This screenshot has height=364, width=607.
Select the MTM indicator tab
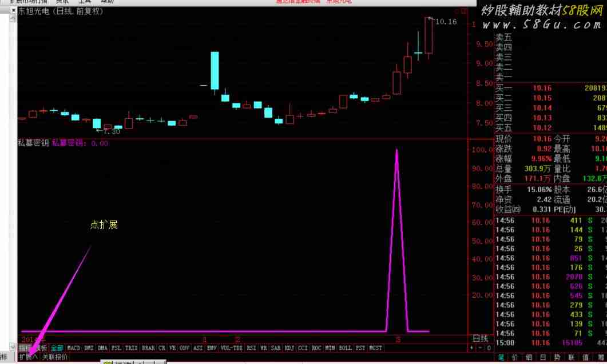click(330, 348)
